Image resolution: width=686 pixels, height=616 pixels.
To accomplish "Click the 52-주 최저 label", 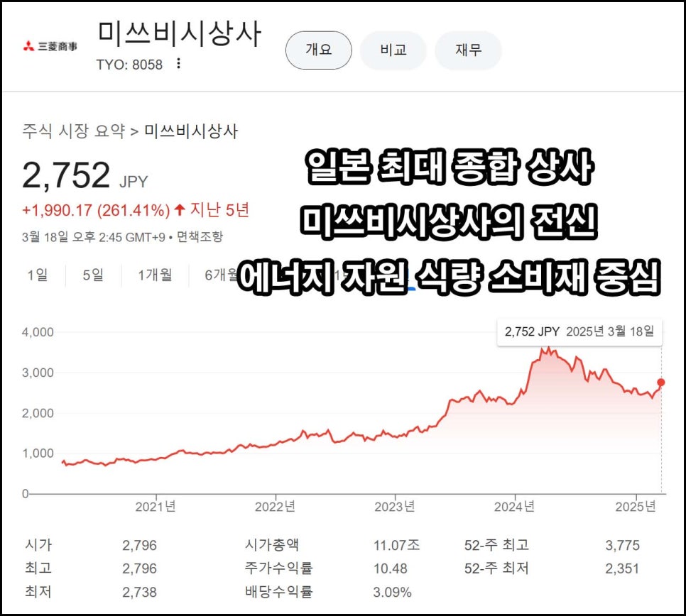I will click(496, 568).
